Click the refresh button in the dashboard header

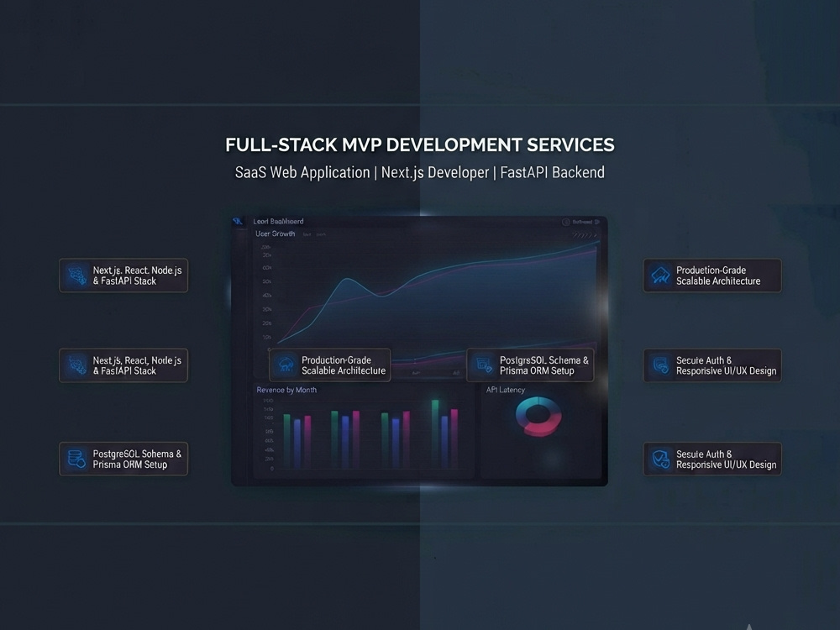click(x=582, y=222)
